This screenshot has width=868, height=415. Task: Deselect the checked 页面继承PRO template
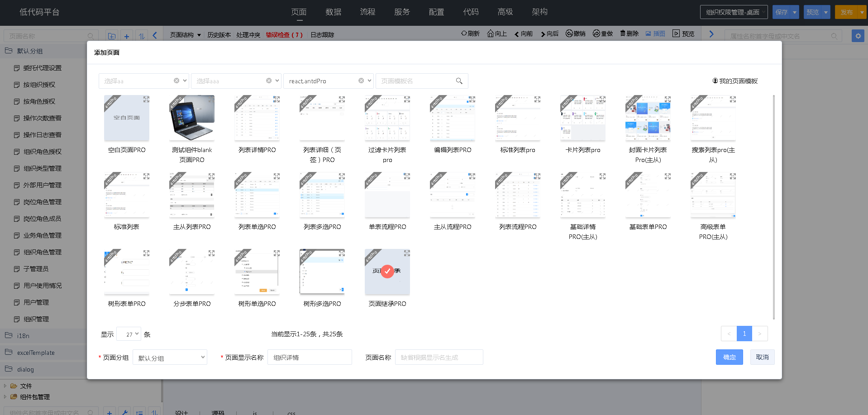[387, 272]
